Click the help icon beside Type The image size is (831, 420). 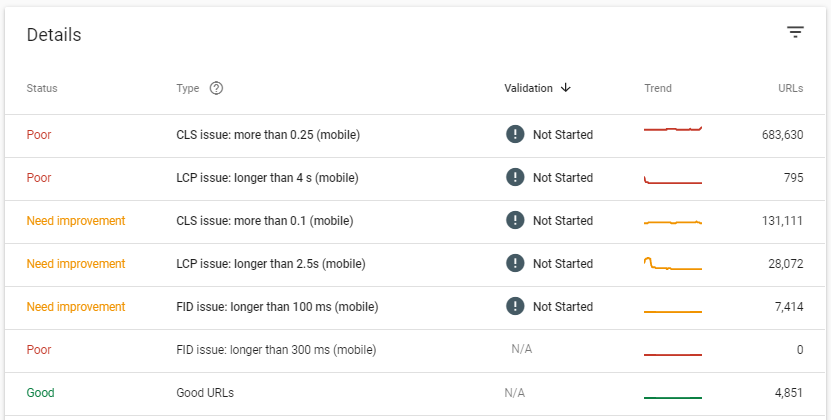216,88
